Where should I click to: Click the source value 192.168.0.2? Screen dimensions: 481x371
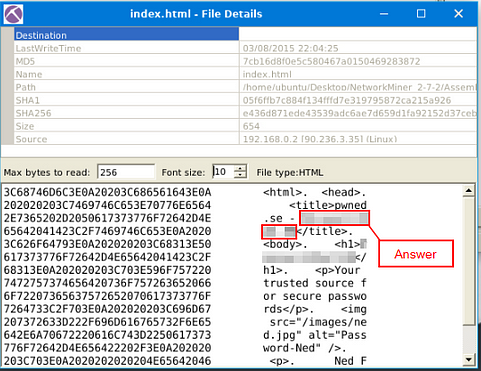320,139
